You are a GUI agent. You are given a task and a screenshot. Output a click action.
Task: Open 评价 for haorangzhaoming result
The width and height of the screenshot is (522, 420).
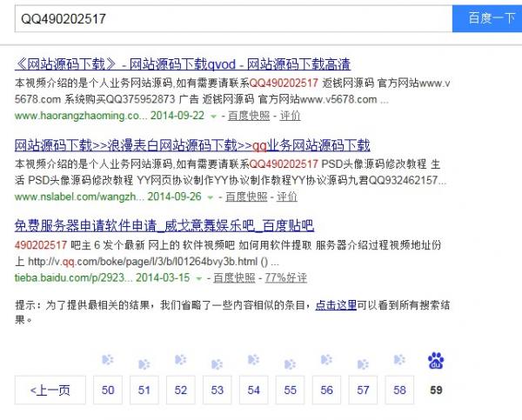tap(290, 116)
